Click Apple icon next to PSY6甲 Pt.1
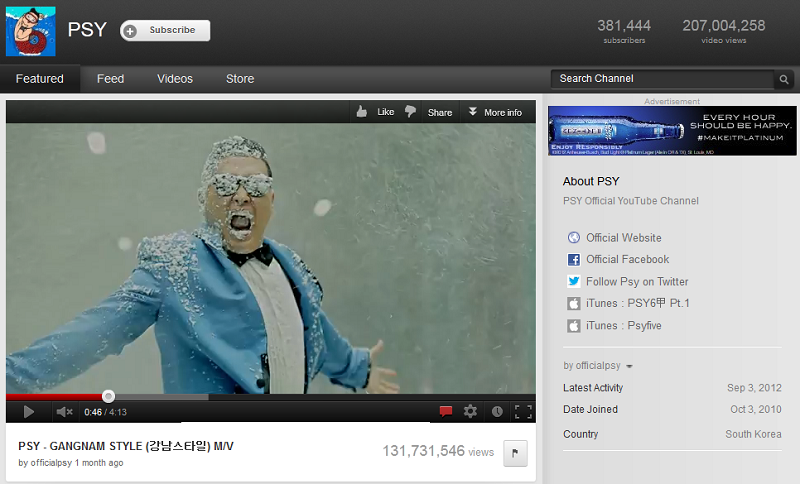800x484 pixels. (x=574, y=303)
